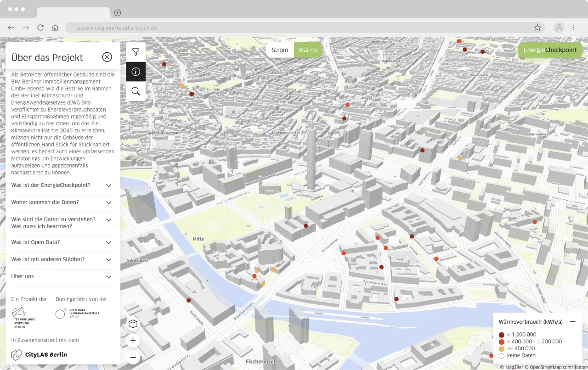Go back in browser
Screen dimensions: 588x370
tap(11, 28)
